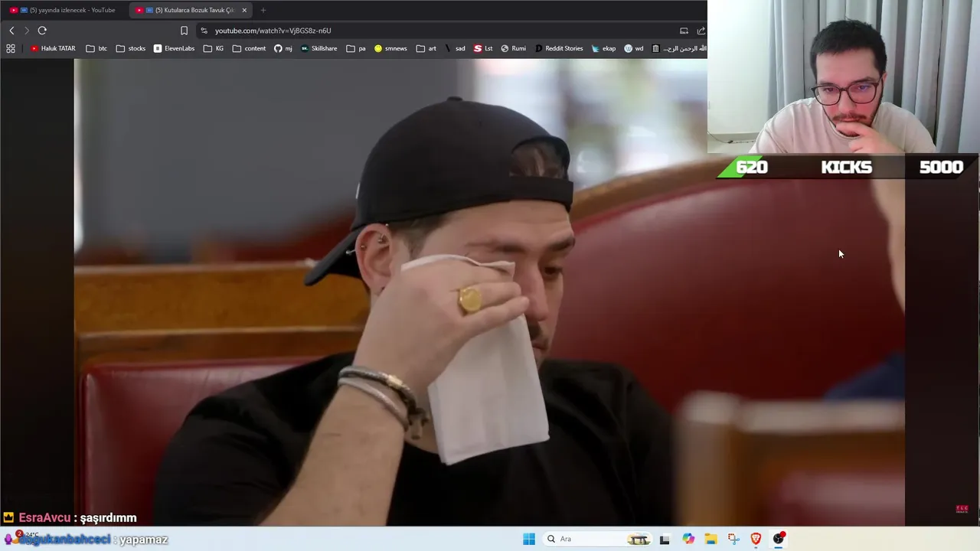Click the taskbar search box 'Ara'

pyautogui.click(x=597, y=539)
